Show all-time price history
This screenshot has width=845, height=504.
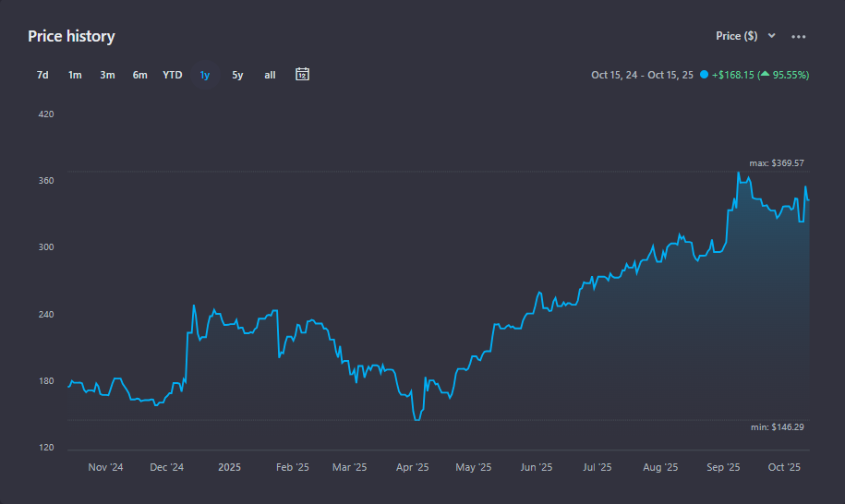[x=270, y=75]
